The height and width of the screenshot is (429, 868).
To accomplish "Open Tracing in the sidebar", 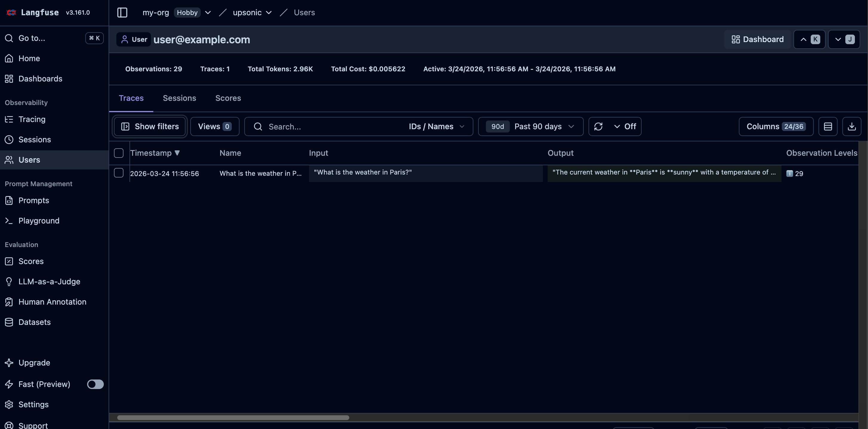I will click(x=54, y=119).
